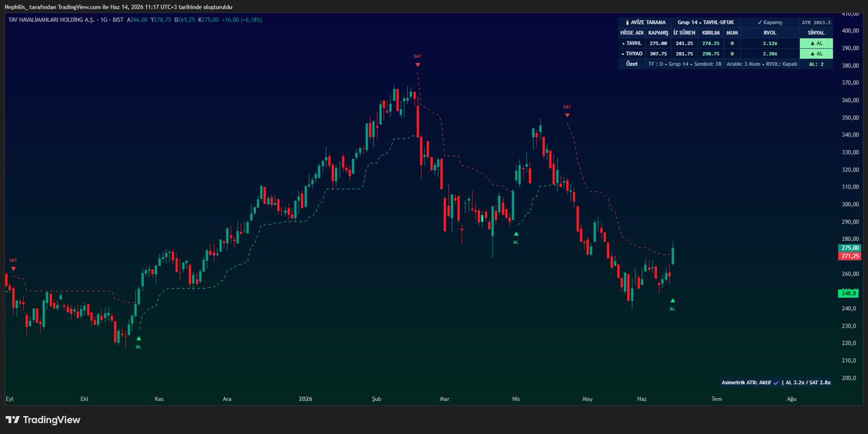The image size is (868, 434).
Task: Click the 'ATR 10x3.5' label
Action: tap(816, 22)
